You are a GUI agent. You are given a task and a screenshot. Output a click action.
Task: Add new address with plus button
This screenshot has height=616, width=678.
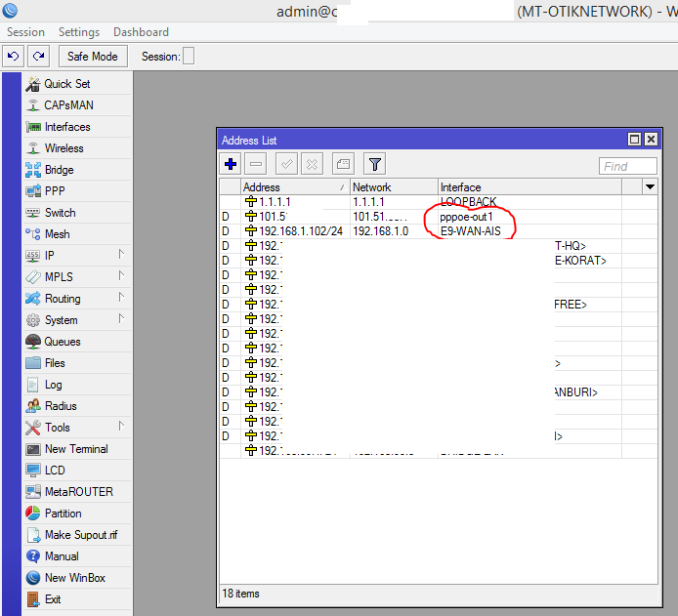pyautogui.click(x=231, y=164)
